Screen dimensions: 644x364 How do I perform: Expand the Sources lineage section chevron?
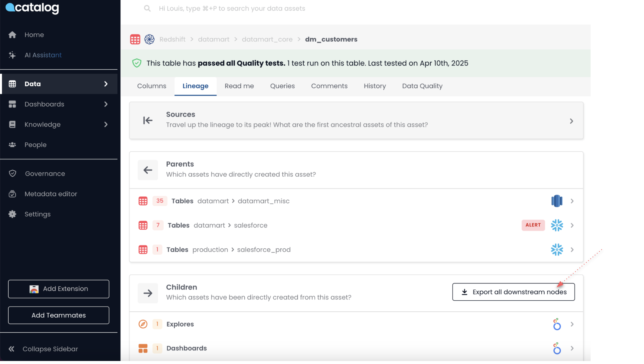pyautogui.click(x=571, y=121)
